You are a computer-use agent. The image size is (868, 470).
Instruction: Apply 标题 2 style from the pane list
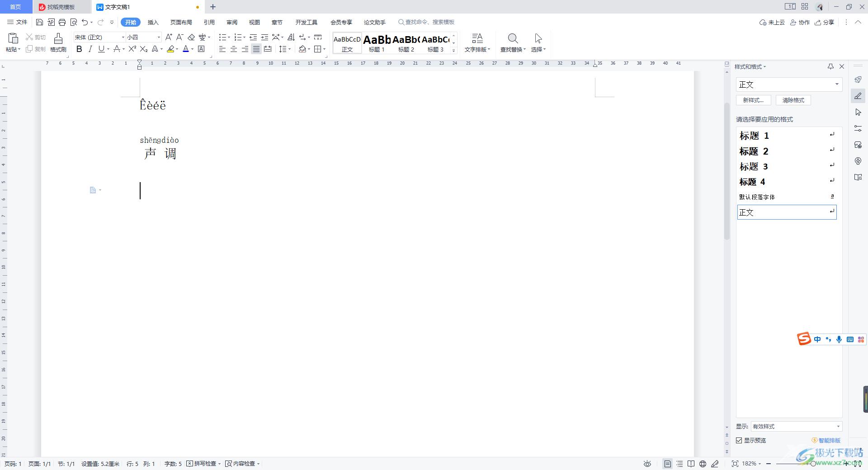787,151
